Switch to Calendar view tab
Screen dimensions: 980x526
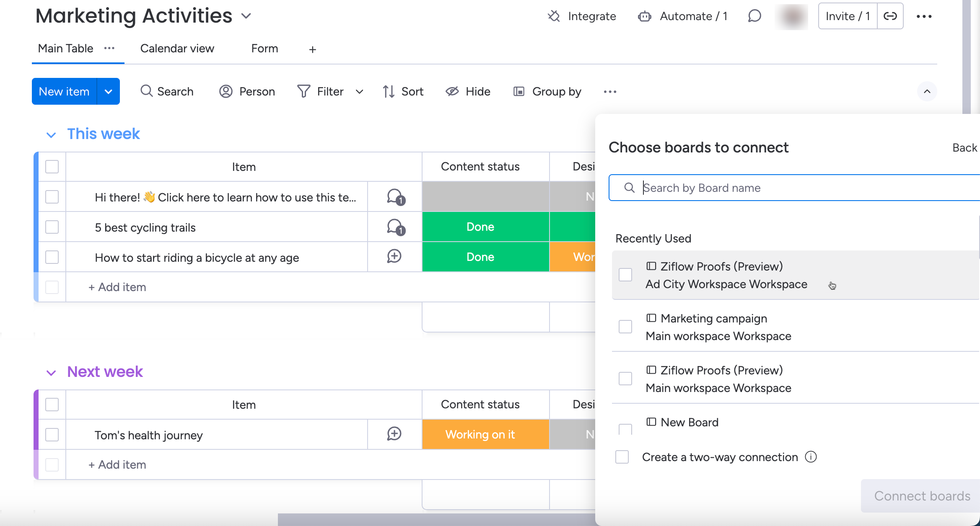[x=177, y=49]
